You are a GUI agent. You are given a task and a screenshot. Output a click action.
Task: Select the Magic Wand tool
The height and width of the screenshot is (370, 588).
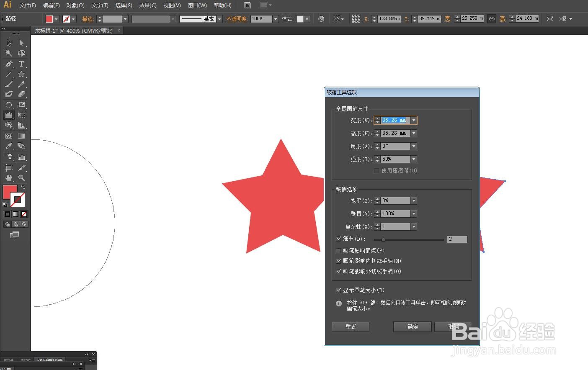(x=9, y=54)
